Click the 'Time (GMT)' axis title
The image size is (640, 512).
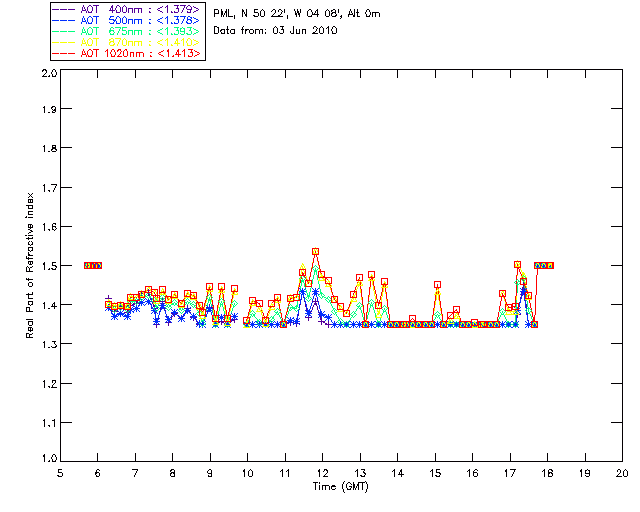[340, 486]
